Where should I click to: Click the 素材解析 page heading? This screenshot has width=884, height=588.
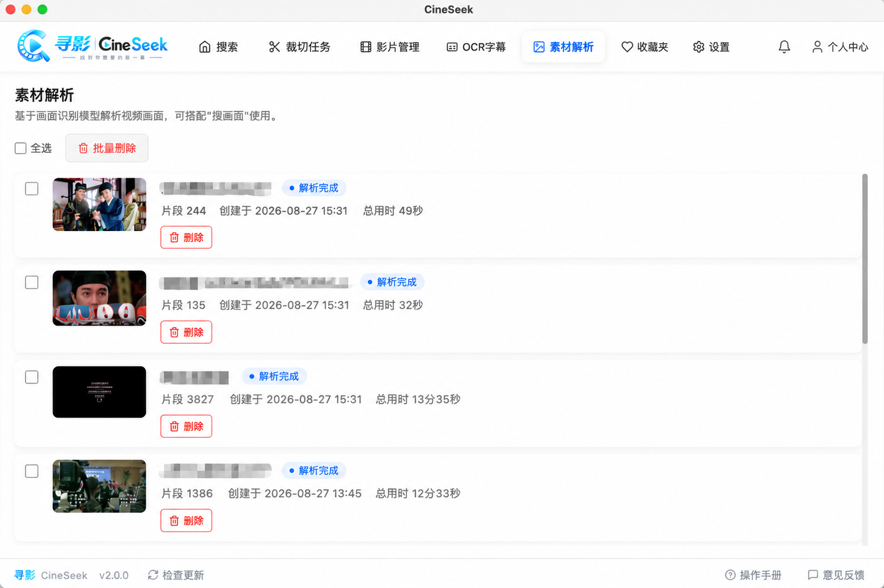click(x=44, y=95)
